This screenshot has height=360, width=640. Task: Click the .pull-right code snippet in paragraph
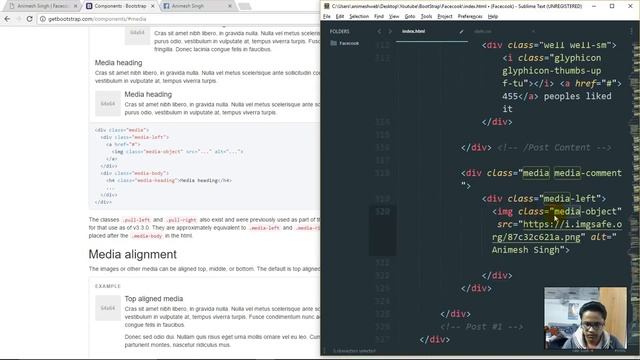point(181,220)
